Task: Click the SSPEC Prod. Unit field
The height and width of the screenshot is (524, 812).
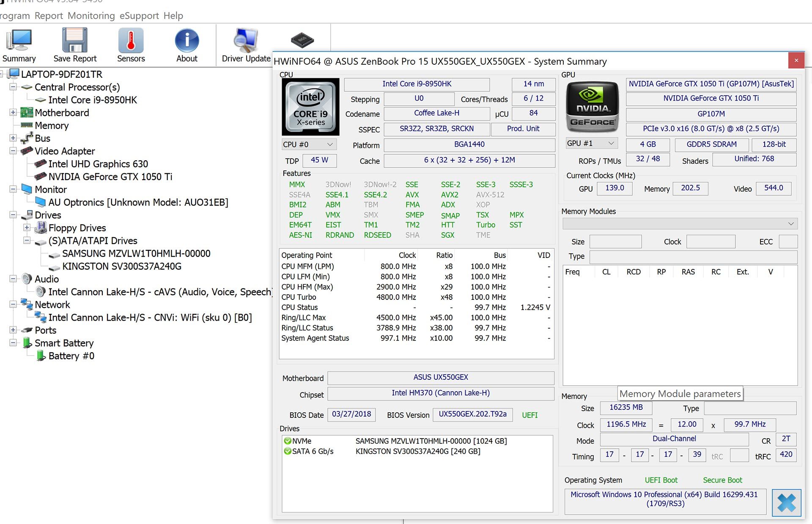Action: [x=523, y=129]
